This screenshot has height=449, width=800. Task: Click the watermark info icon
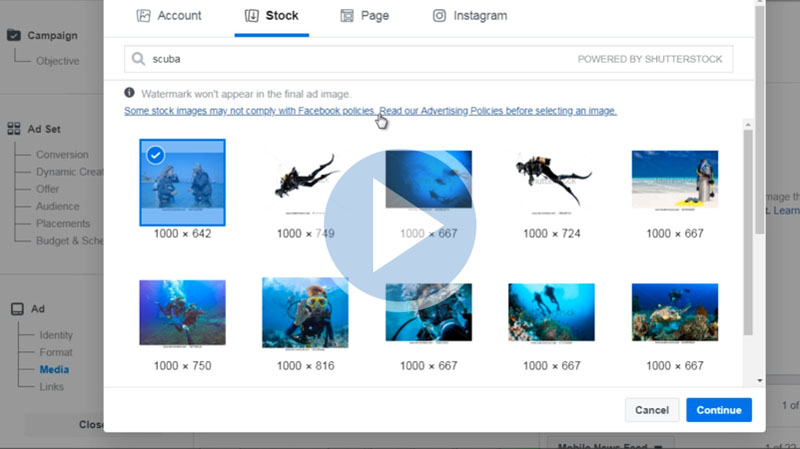click(x=130, y=92)
